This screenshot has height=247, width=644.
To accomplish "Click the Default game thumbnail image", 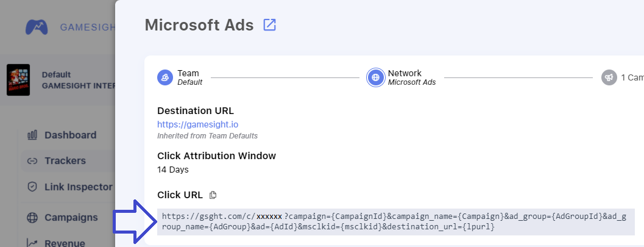I will (x=18, y=80).
